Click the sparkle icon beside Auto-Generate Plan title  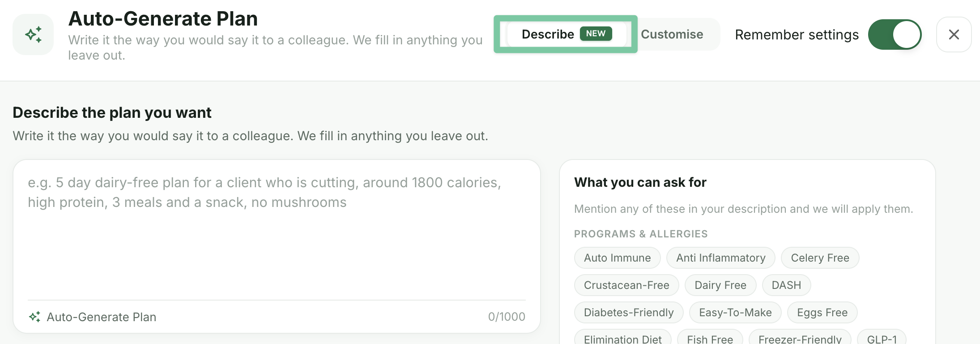33,34
